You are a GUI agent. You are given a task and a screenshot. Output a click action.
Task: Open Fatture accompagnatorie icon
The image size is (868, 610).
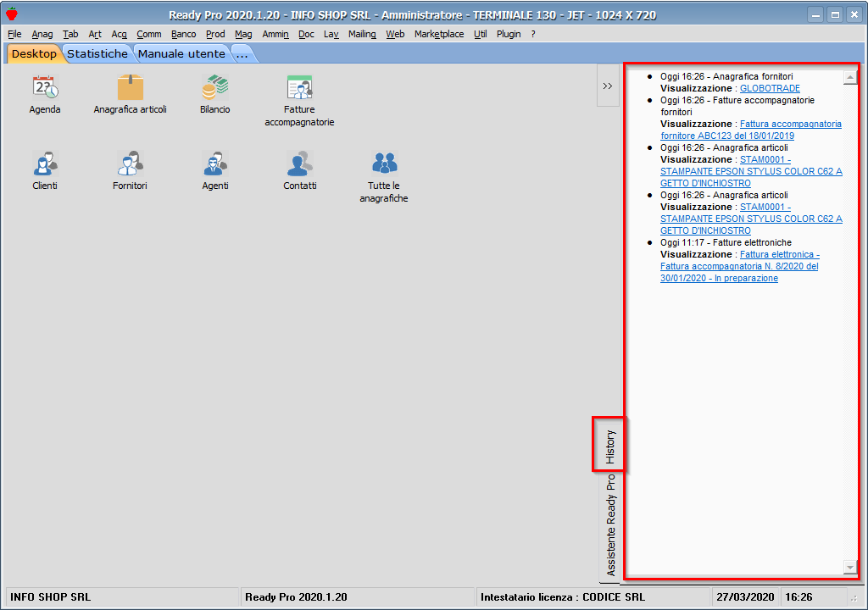click(x=299, y=87)
